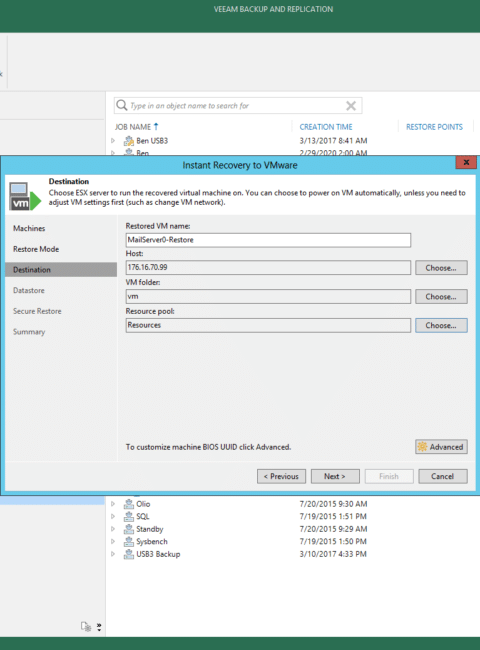Select the Destination wizard step
Viewport: 480px width, 650px height.
(61, 269)
